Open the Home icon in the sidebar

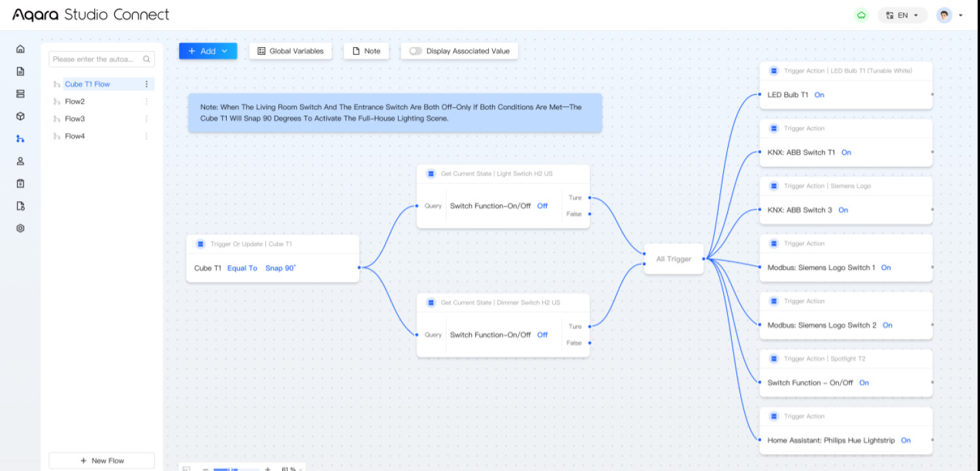click(x=20, y=49)
